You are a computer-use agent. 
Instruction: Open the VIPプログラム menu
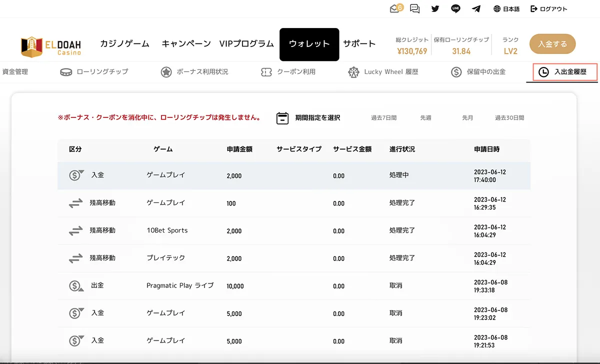tap(246, 43)
